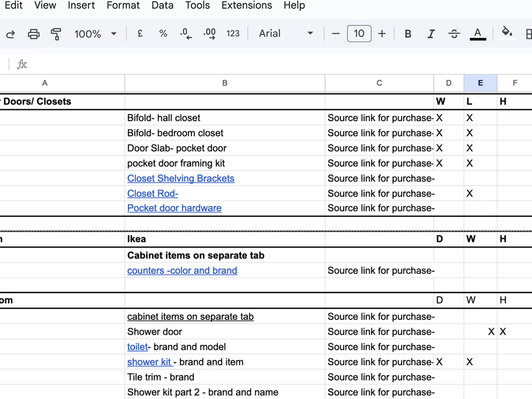Image resolution: width=532 pixels, height=399 pixels.
Task: Select Shower kit part 2 cell
Action: point(225,392)
